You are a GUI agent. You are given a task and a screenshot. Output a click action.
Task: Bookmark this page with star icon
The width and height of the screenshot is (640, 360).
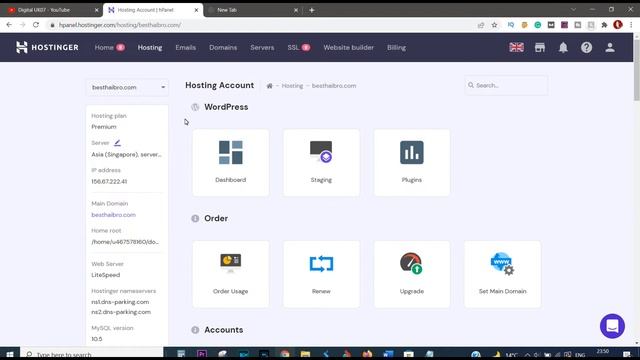pos(494,25)
